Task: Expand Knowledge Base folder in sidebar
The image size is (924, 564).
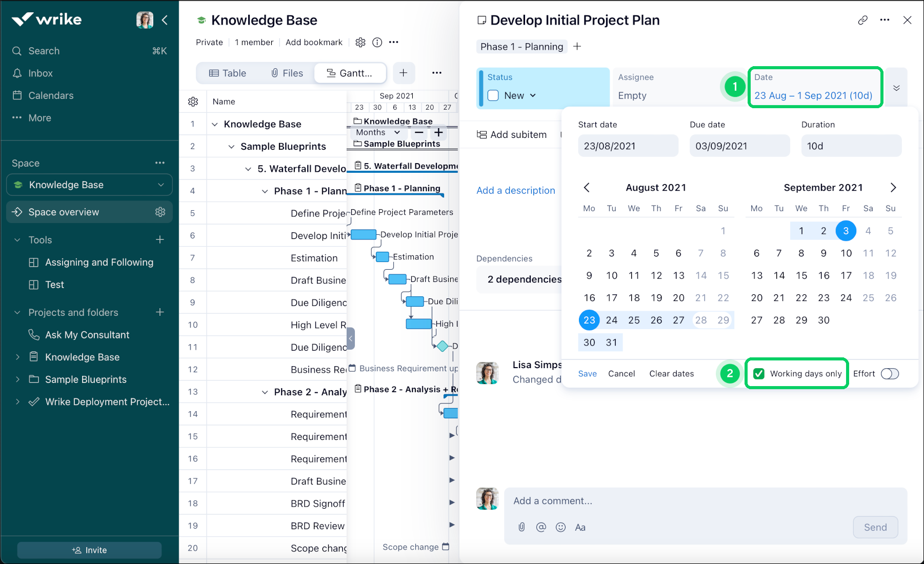Action: pyautogui.click(x=17, y=357)
